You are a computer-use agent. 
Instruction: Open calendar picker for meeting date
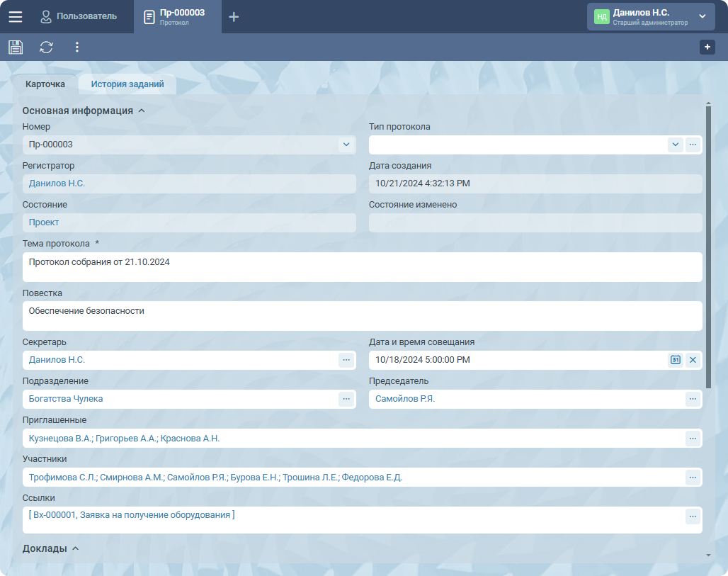coord(676,360)
